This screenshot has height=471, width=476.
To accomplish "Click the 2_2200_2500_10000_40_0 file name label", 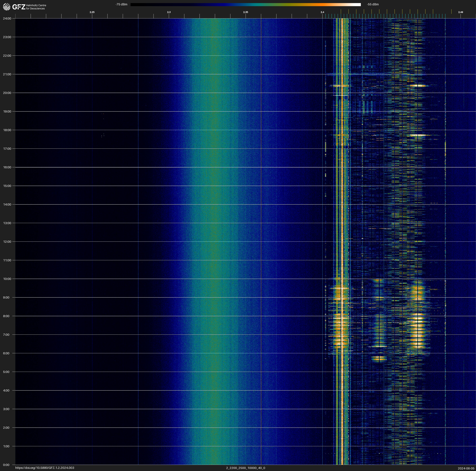I will click(246, 468).
